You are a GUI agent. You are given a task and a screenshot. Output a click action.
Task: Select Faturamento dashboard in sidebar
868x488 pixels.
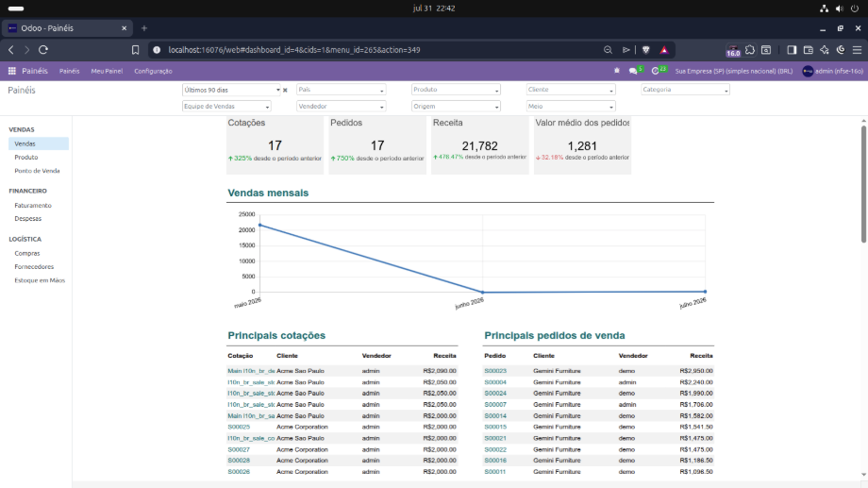pos(33,205)
